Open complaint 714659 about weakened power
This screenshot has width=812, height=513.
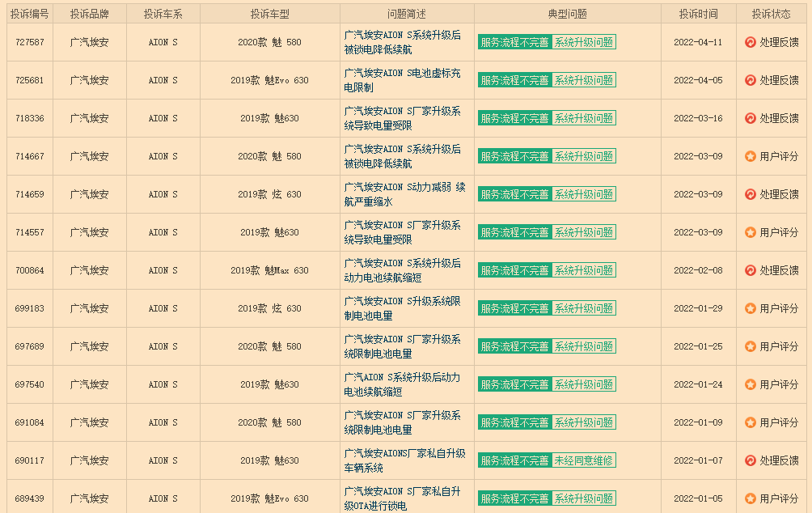(x=404, y=194)
